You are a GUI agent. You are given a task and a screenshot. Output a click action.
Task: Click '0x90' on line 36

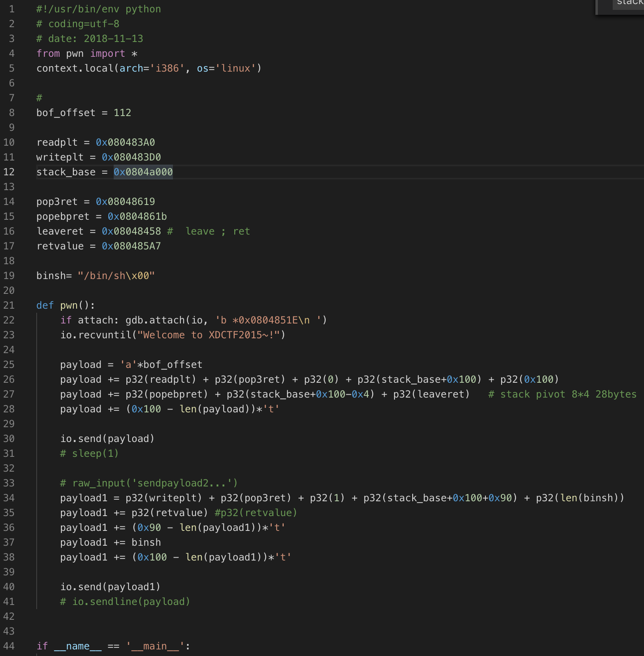[149, 528]
